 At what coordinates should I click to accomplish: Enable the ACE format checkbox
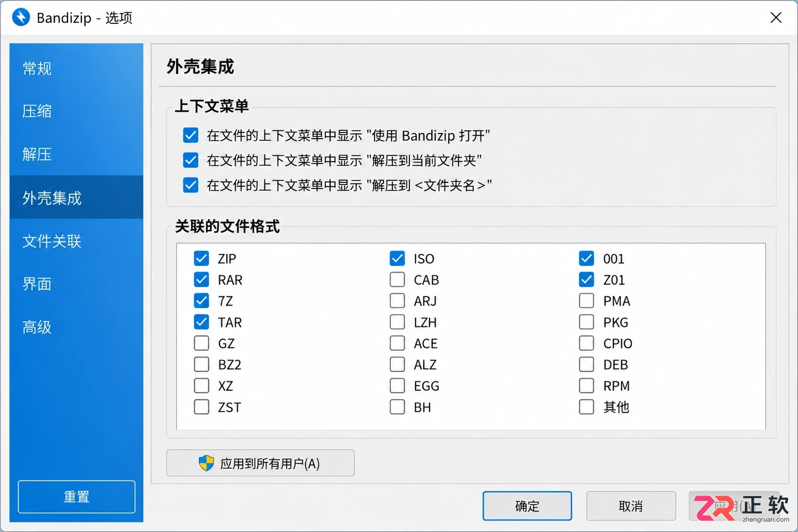pyautogui.click(x=397, y=343)
